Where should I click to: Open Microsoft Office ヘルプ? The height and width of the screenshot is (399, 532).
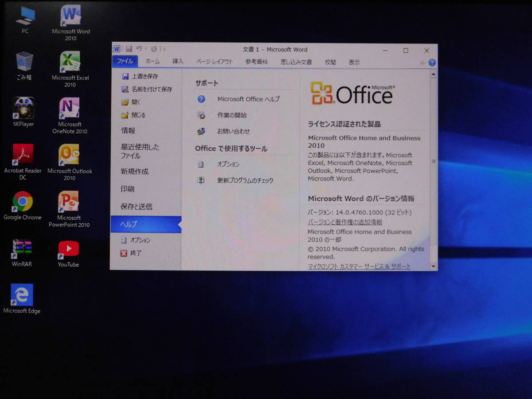click(239, 99)
